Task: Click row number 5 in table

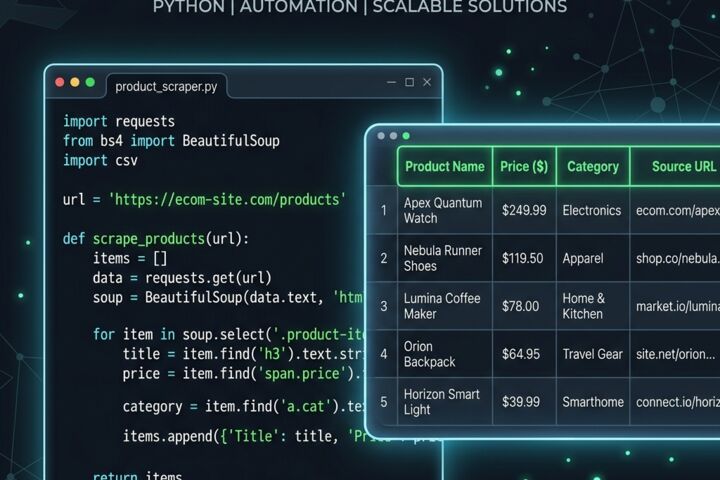Action: tap(383, 402)
